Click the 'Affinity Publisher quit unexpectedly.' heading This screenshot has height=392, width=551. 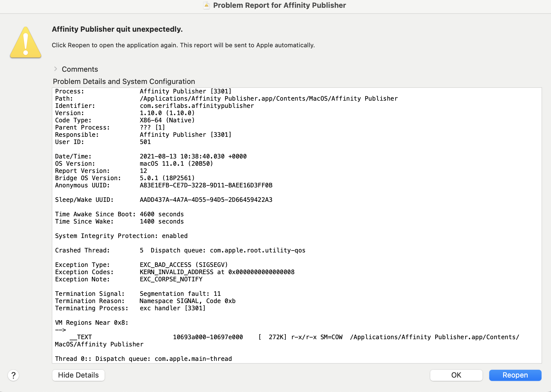(117, 29)
